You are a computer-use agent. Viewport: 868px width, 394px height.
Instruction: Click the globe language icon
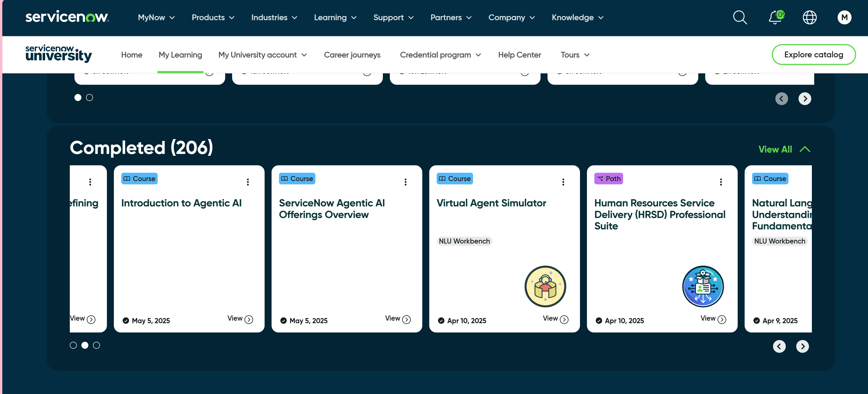(x=809, y=18)
